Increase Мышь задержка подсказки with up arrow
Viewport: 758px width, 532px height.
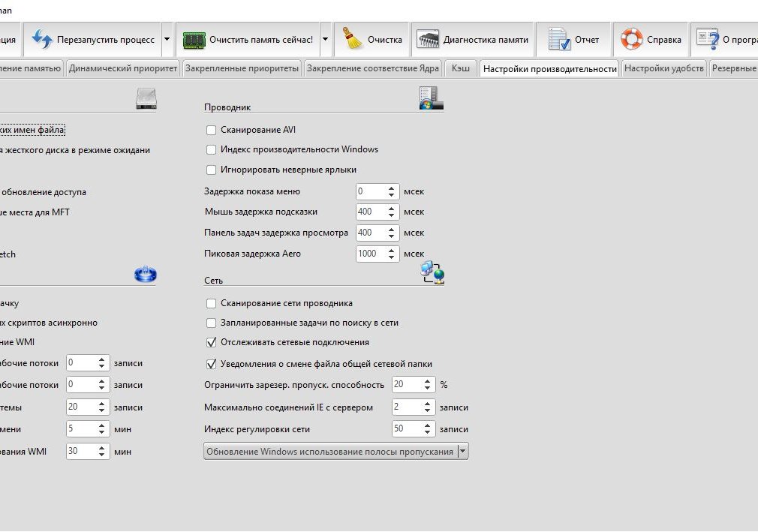391,209
